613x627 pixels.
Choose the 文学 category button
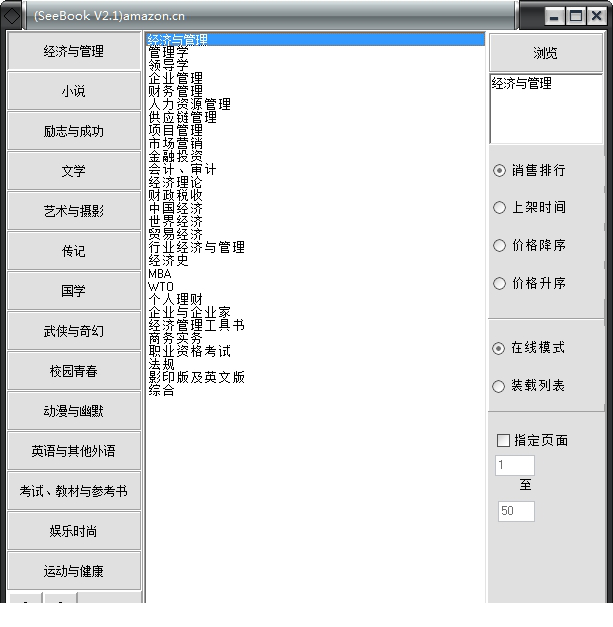tap(74, 171)
